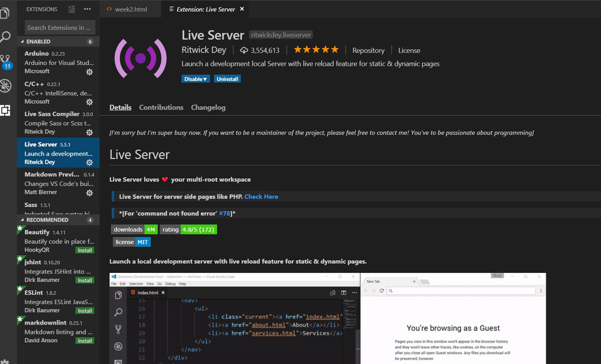Screen dimensions: 601x364
Task: Focus the Search Extensions input field
Action: 60,28
